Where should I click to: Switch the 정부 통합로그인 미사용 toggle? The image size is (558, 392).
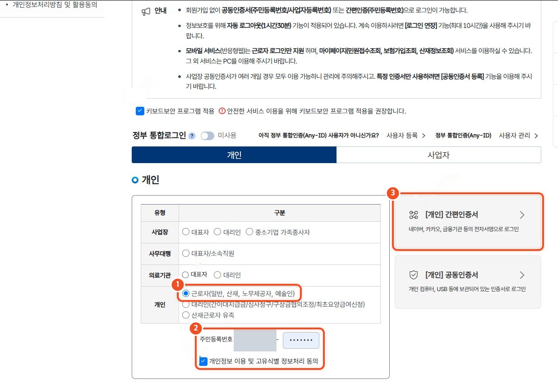(207, 136)
